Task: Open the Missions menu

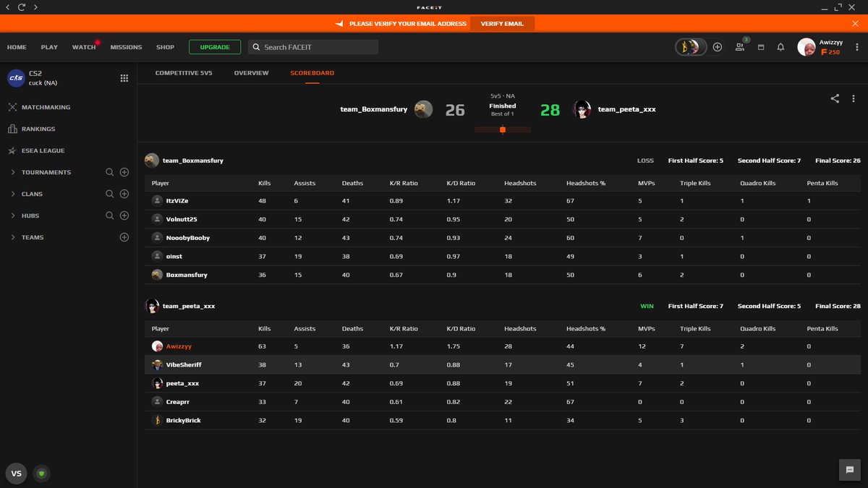Action: click(x=126, y=47)
